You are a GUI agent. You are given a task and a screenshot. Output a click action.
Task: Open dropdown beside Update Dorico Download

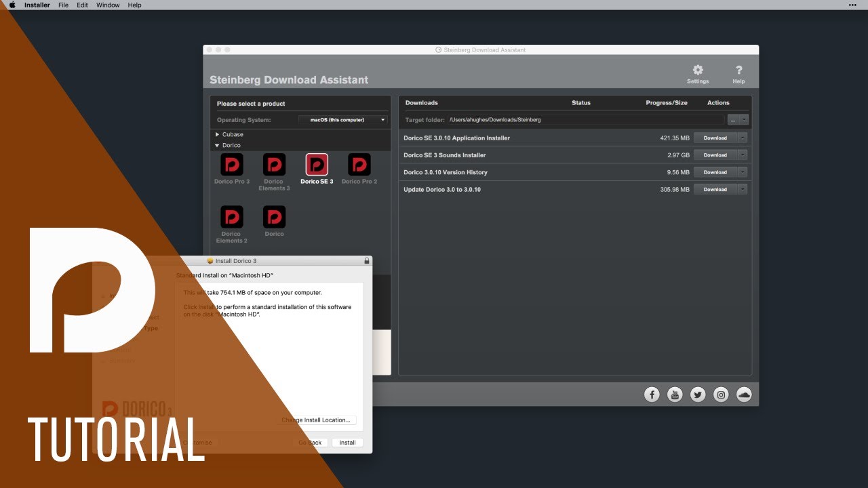click(x=743, y=190)
